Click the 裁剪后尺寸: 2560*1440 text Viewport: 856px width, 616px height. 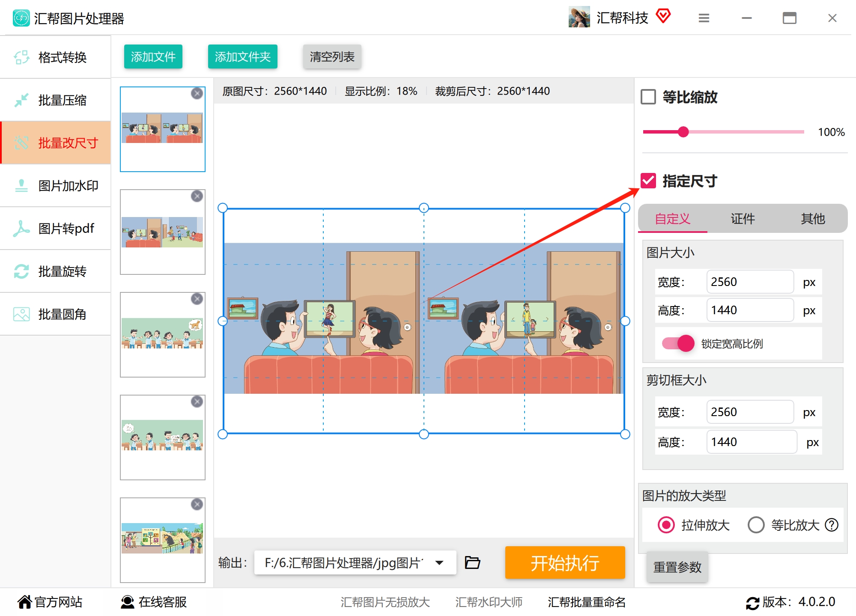(x=492, y=91)
